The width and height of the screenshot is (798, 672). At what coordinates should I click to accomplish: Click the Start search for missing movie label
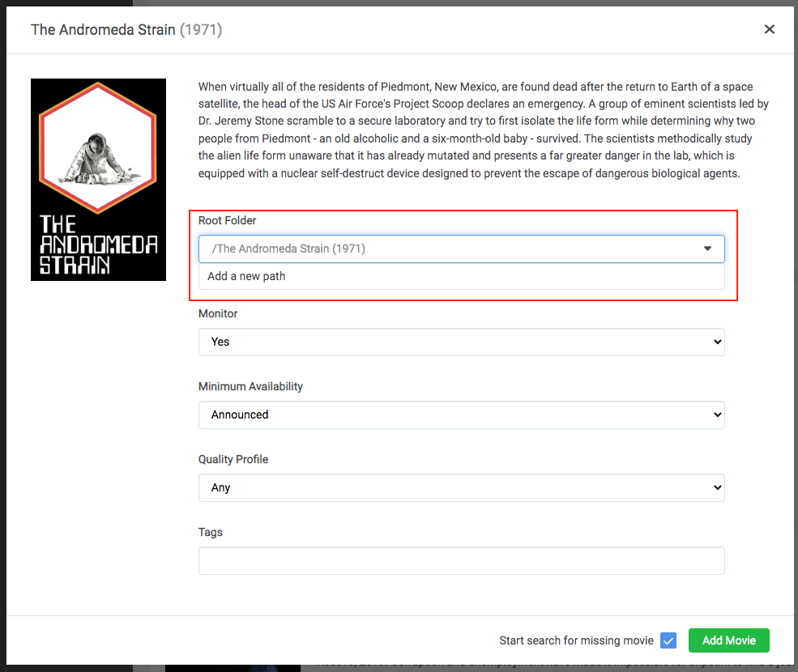(x=576, y=640)
